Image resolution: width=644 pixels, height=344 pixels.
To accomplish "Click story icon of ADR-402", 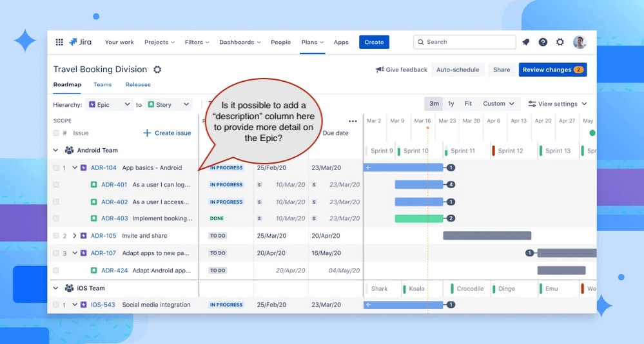I will point(93,202).
